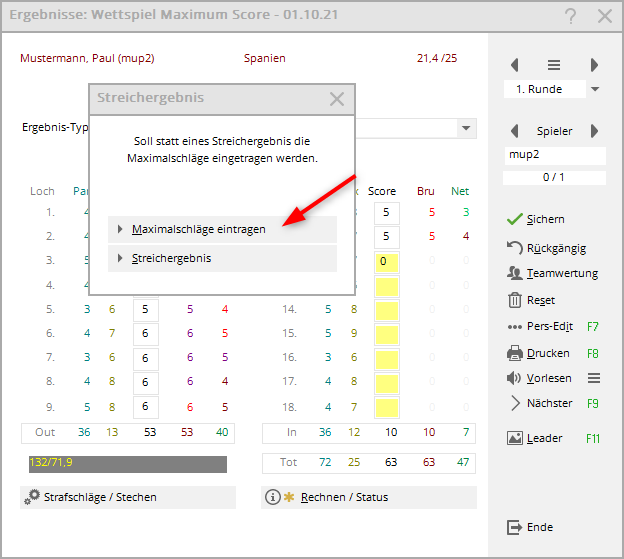Screen dimensions: 624x559
Task: Close the Ergebnisse window
Action: pos(605,16)
